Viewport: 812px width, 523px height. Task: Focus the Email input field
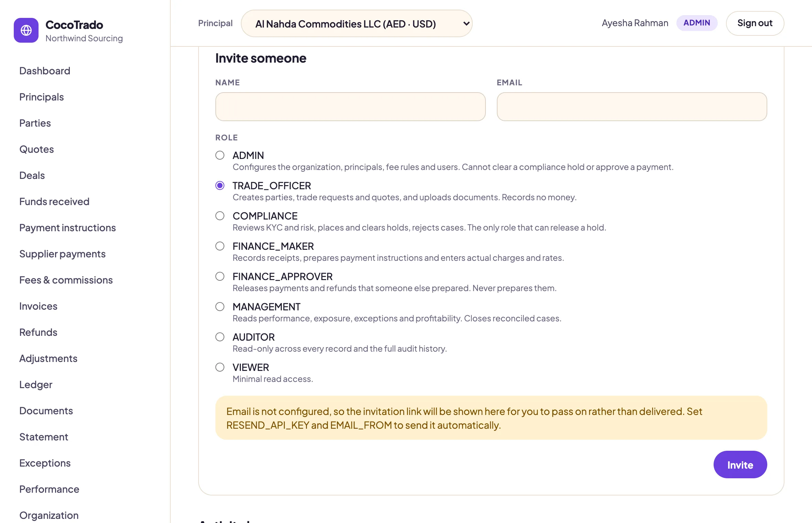[632, 107]
